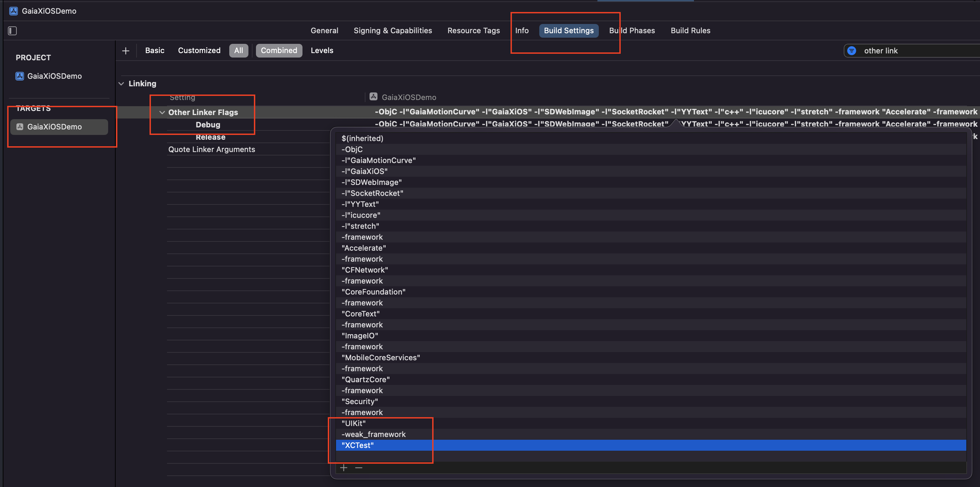The height and width of the screenshot is (487, 980).
Task: Open the Build Phases tab
Action: pyautogui.click(x=632, y=30)
